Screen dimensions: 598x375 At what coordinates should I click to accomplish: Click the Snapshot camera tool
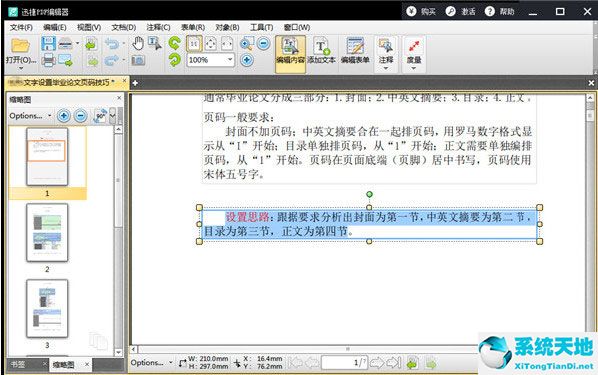click(138, 60)
